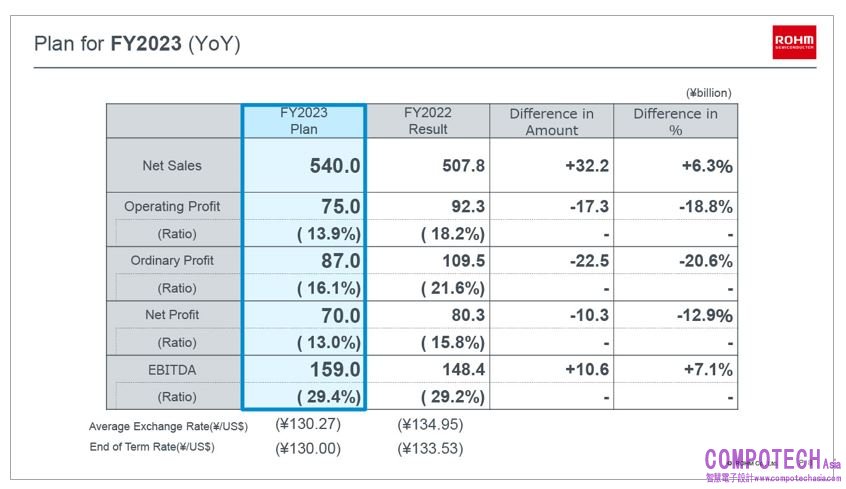This screenshot has height=489, width=846.
Task: Select the FY2022 Result column header
Action: [x=428, y=121]
